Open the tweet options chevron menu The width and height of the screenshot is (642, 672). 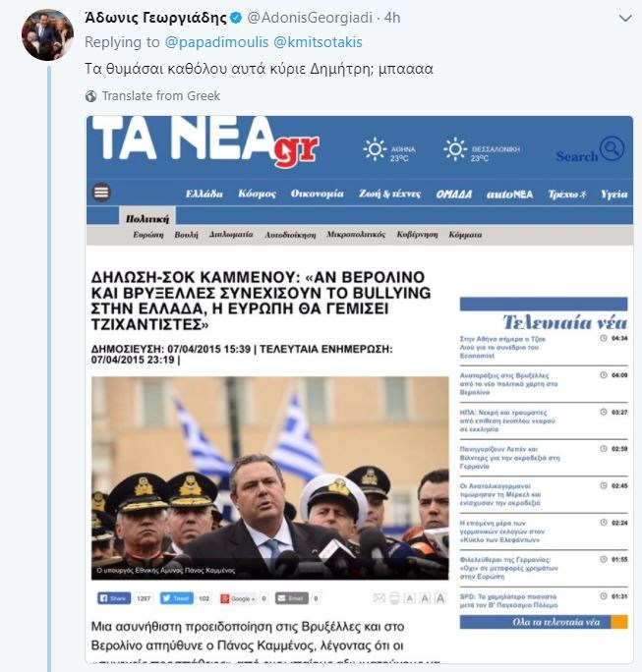pyautogui.click(x=625, y=19)
